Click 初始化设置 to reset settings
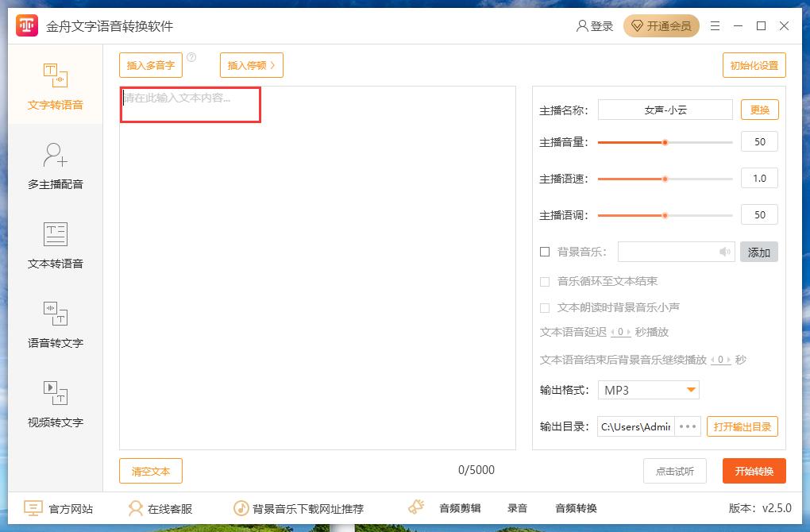The image size is (810, 532). (754, 65)
